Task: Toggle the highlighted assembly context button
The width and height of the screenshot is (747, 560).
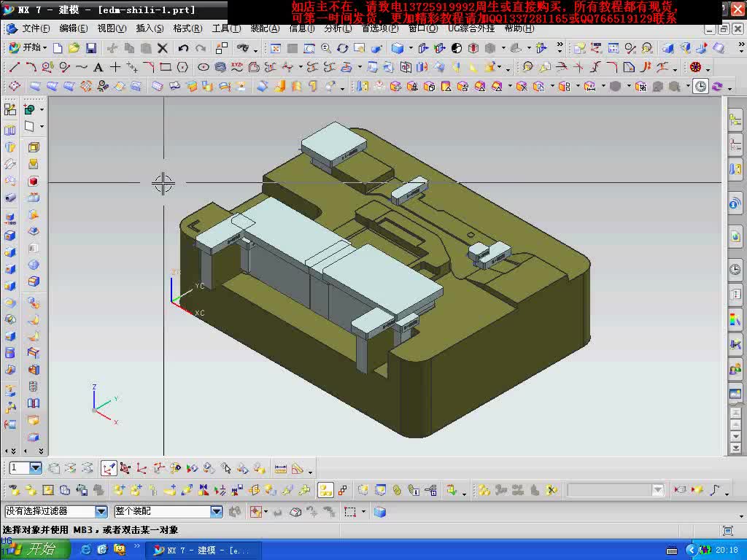Action: point(326,490)
